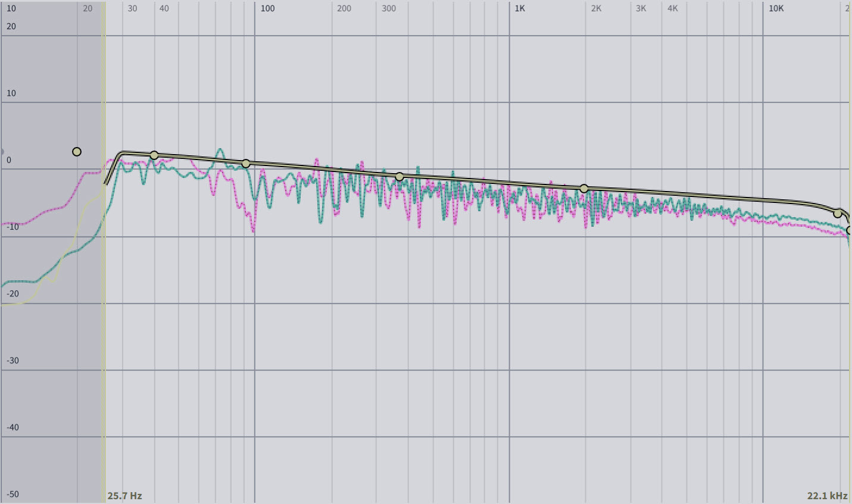
Task: Click the 25.7 Hz low-frequency limit label
Action: (124, 496)
